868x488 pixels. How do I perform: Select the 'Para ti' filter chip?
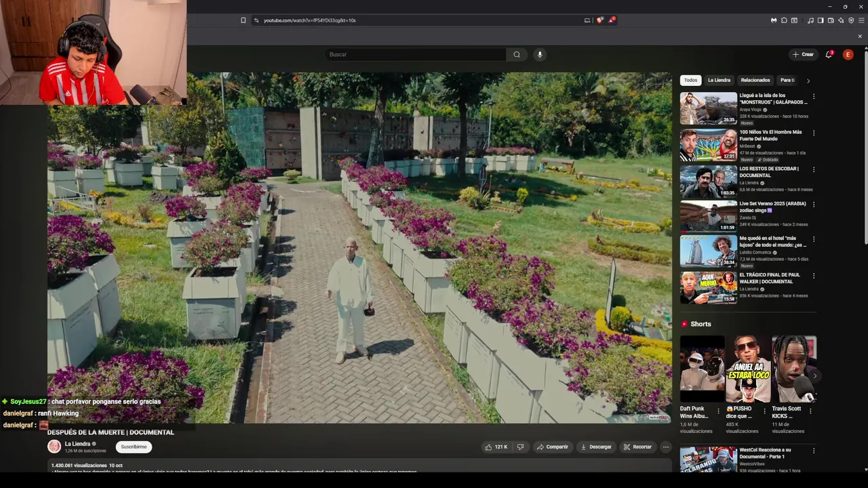point(787,80)
